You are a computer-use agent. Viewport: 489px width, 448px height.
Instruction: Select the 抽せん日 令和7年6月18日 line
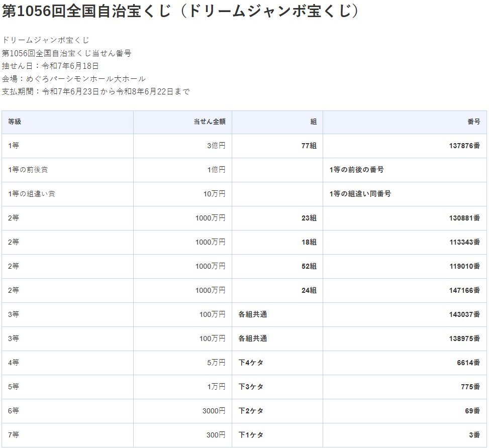pos(50,66)
